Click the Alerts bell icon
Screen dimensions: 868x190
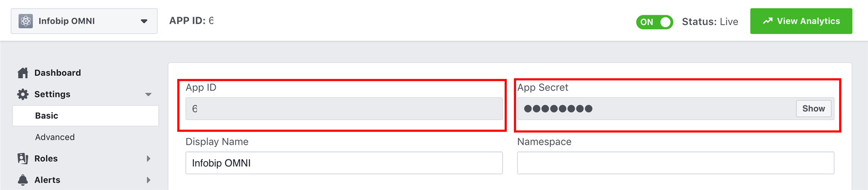coord(23,180)
